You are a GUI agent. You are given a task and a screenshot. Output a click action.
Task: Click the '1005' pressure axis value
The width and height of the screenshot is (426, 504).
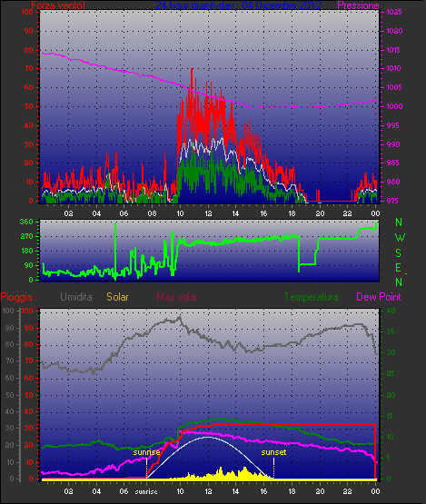[394, 87]
